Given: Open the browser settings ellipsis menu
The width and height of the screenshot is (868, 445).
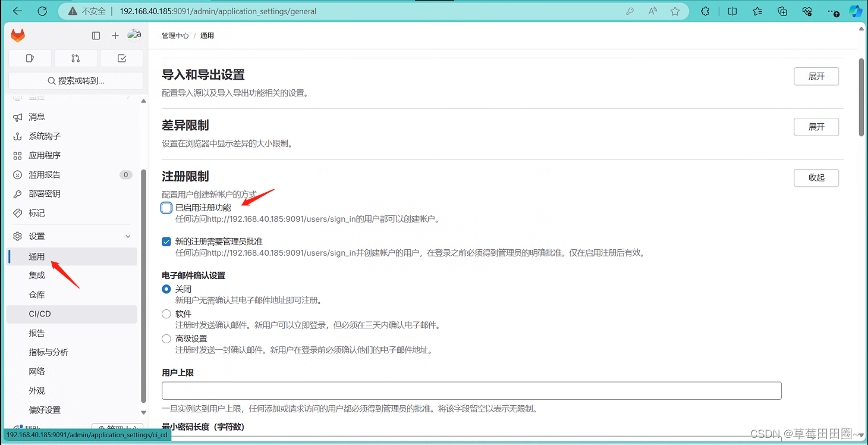Looking at the screenshot, I should click(x=832, y=11).
